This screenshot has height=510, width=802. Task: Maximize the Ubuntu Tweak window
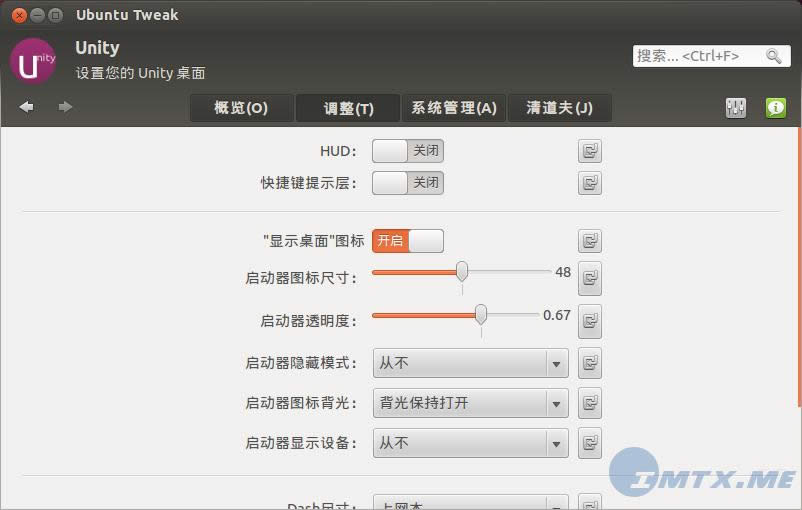(55, 15)
